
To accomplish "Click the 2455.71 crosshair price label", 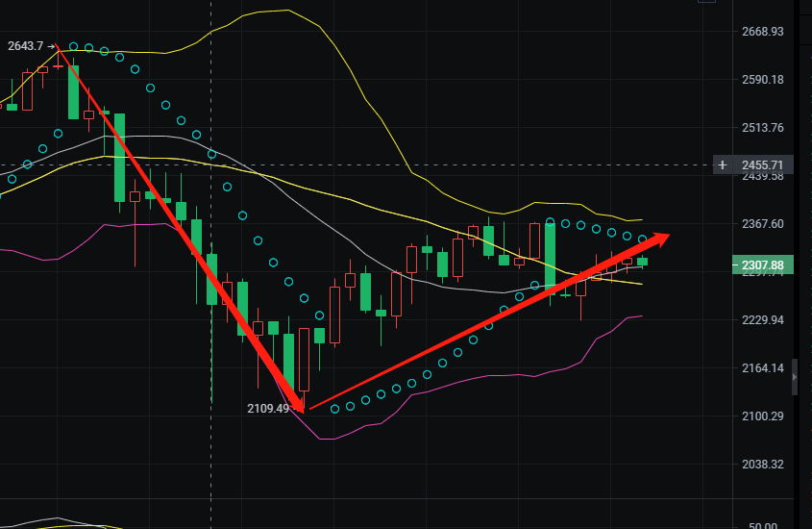I will tap(762, 164).
